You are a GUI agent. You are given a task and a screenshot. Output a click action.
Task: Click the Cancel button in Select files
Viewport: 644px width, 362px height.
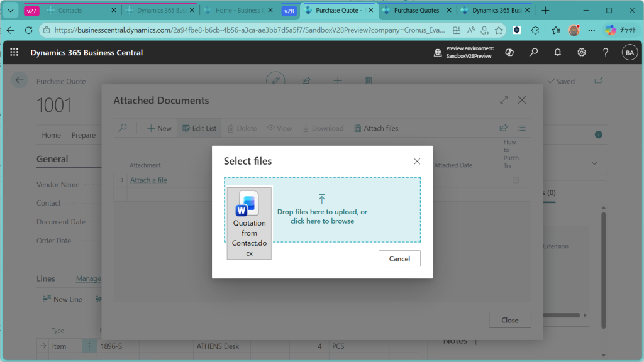pos(399,258)
